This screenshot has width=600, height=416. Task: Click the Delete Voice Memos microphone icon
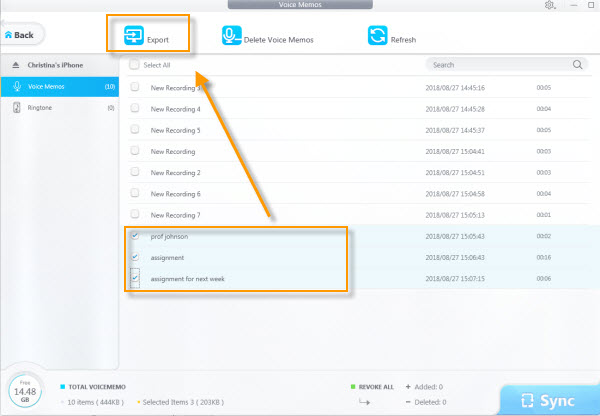point(231,37)
